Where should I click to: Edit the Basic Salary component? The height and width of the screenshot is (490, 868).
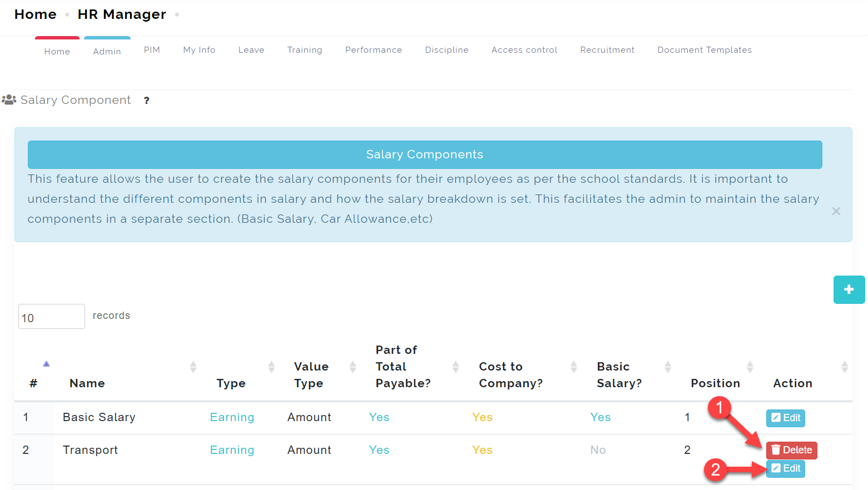[x=786, y=418]
